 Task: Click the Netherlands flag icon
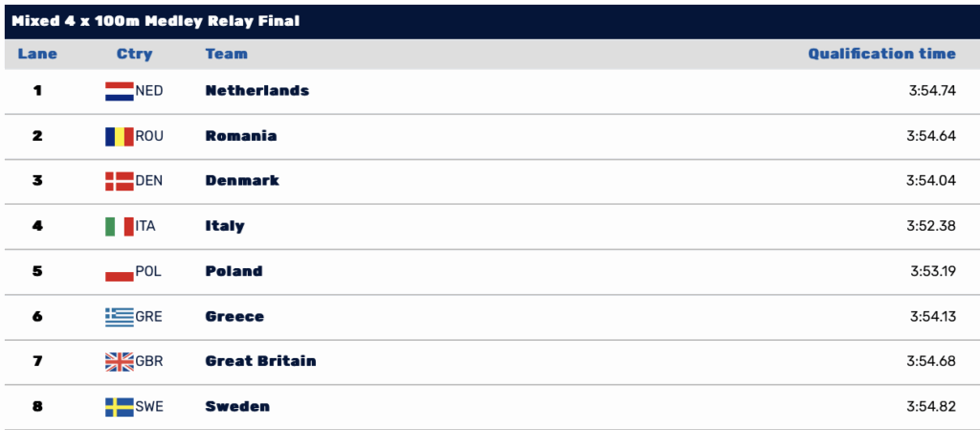(120, 91)
